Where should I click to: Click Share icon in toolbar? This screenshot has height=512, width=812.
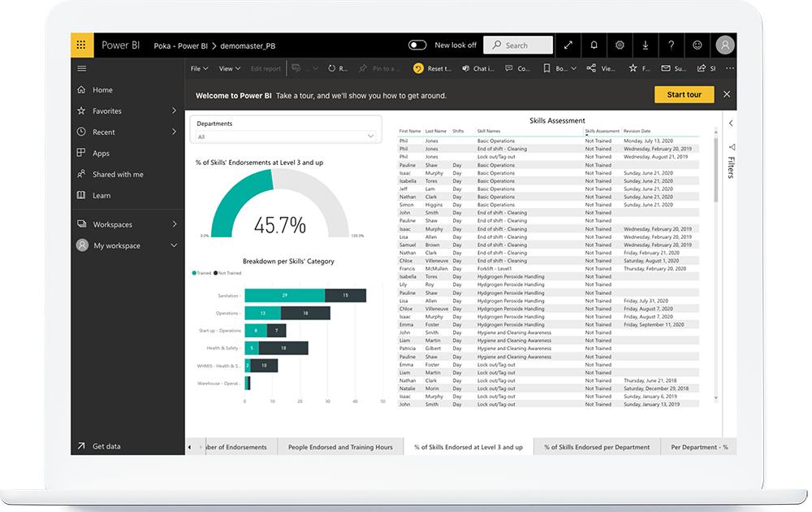(702, 68)
